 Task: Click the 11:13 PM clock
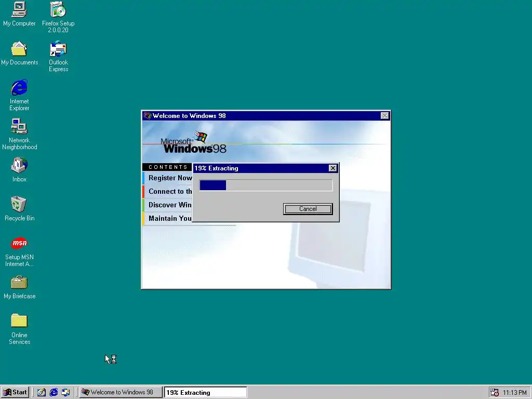[515, 393]
